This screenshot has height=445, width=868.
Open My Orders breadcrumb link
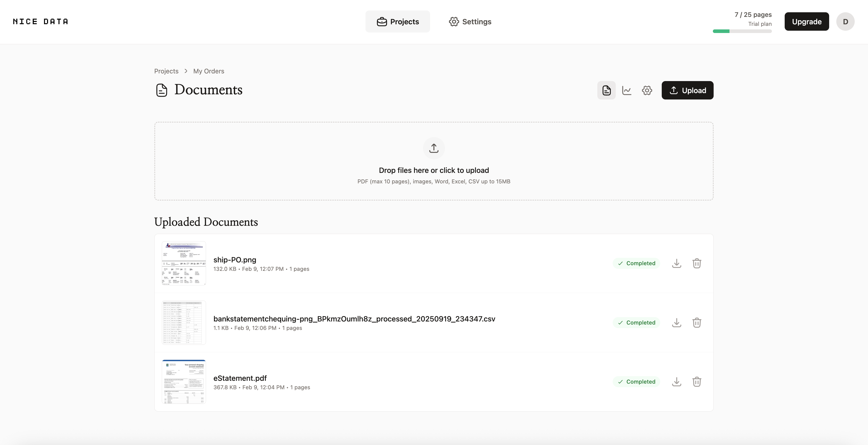(209, 71)
